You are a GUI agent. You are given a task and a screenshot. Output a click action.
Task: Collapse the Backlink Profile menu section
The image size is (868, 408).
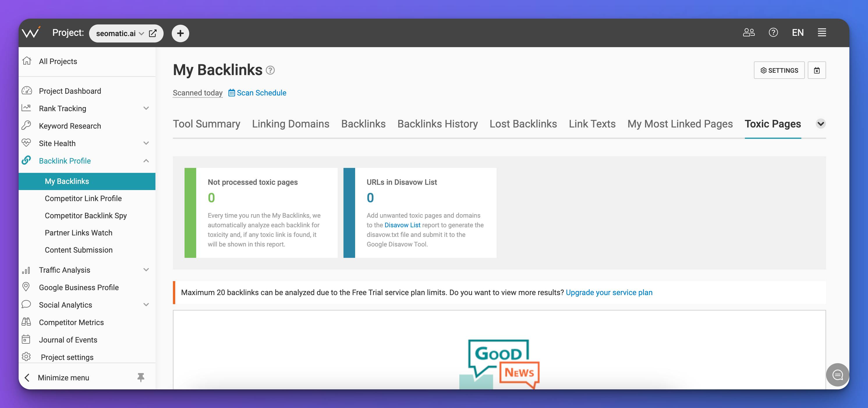(x=146, y=161)
